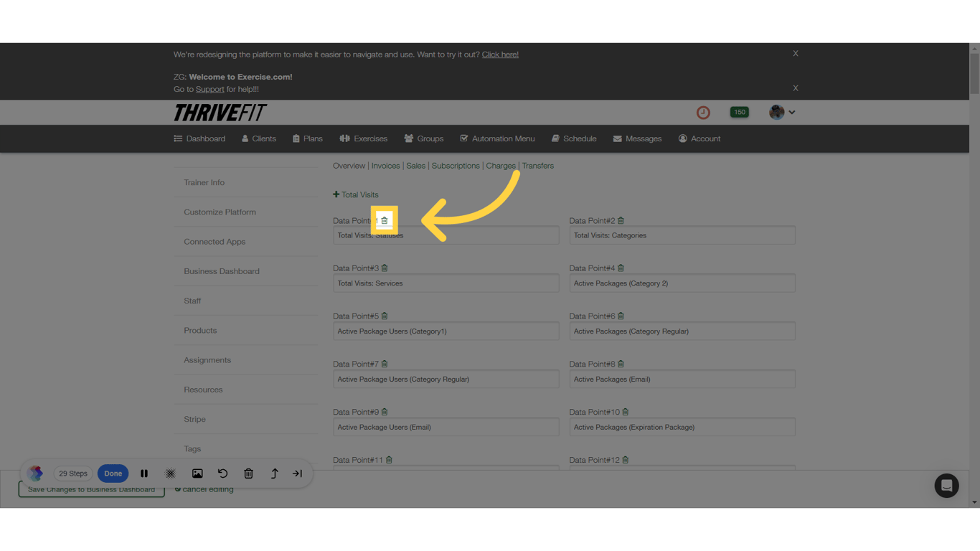Open Messages from the navigation bar
This screenshot has height=551, width=980.
tap(637, 138)
